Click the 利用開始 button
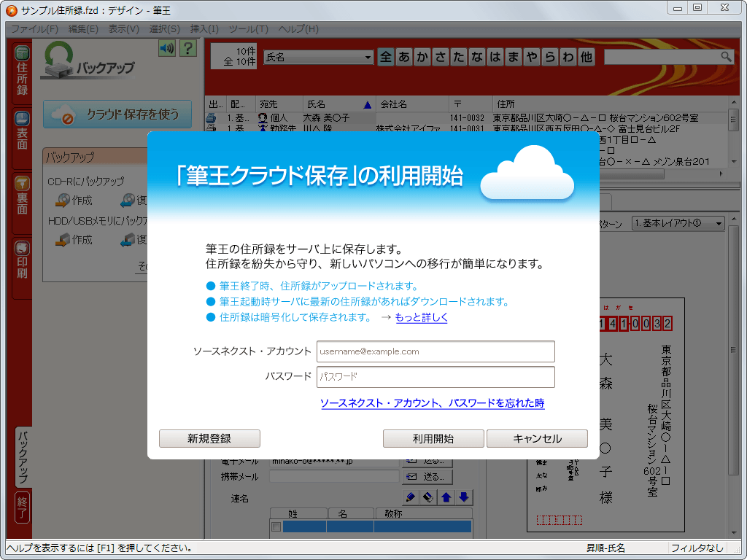Screen dimensions: 747x560 tap(433, 438)
